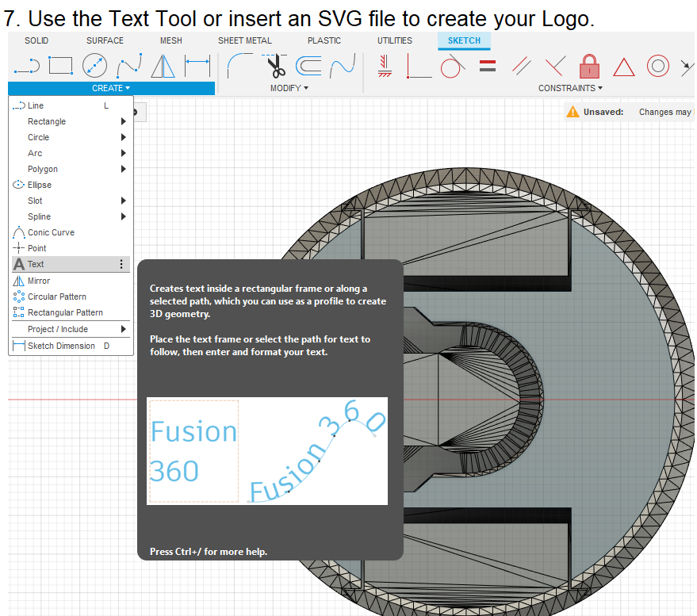The image size is (697, 616).
Task: Click the Fusion 360 text tooltip preview image
Action: click(x=267, y=451)
